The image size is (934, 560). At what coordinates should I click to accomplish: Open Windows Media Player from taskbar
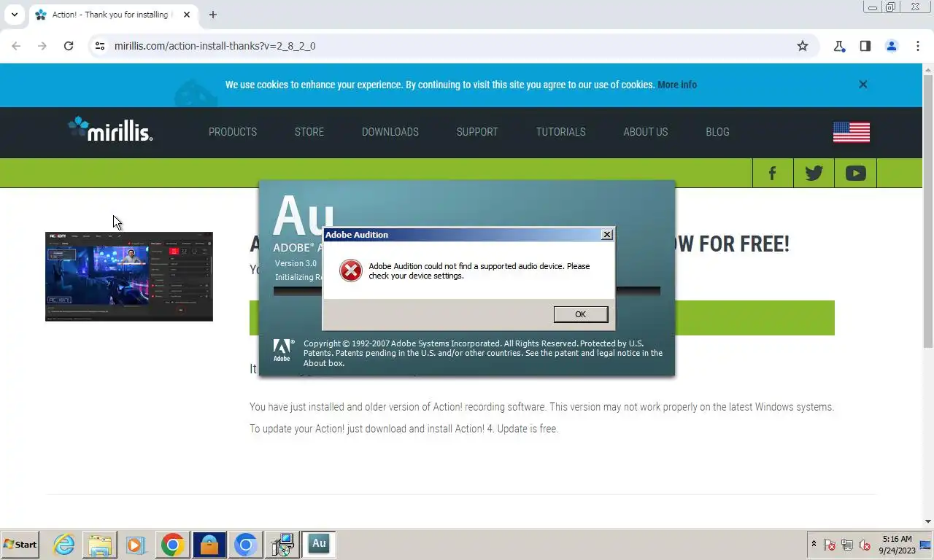tap(135, 544)
